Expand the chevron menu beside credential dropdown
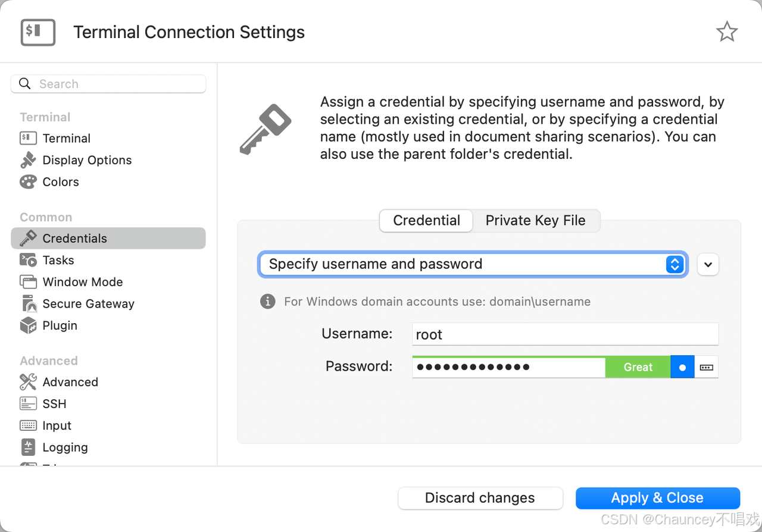The width and height of the screenshot is (762, 532). (x=708, y=264)
